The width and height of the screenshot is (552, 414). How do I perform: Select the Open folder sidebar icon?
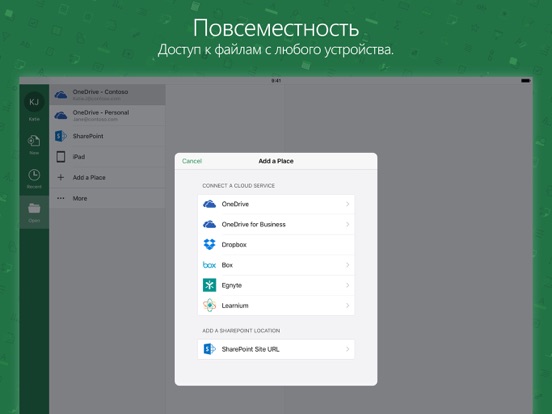[x=34, y=208]
